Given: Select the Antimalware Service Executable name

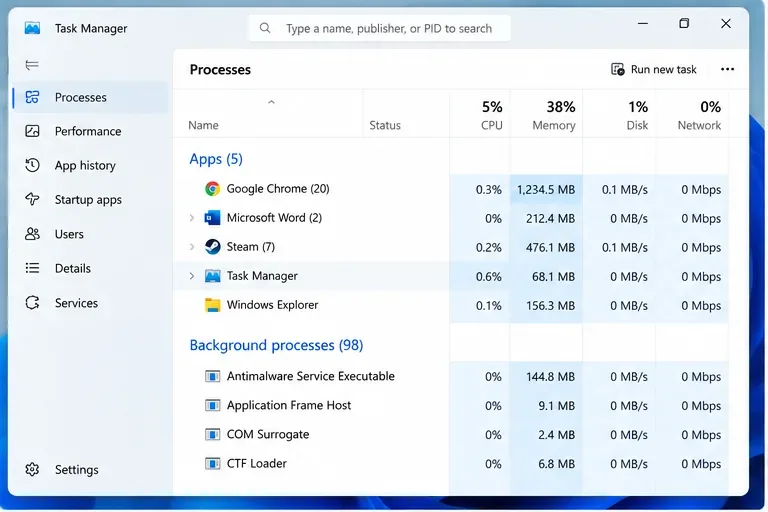Looking at the screenshot, I should tap(311, 376).
